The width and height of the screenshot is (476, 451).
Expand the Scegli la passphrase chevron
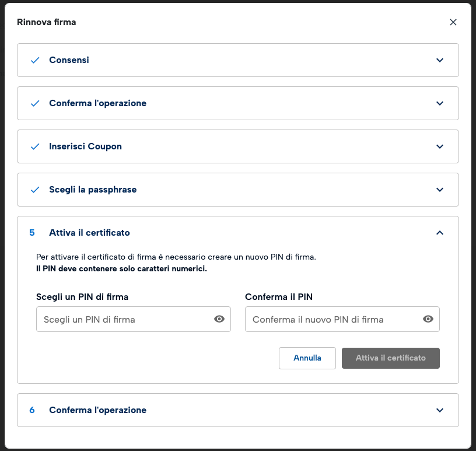point(440,190)
